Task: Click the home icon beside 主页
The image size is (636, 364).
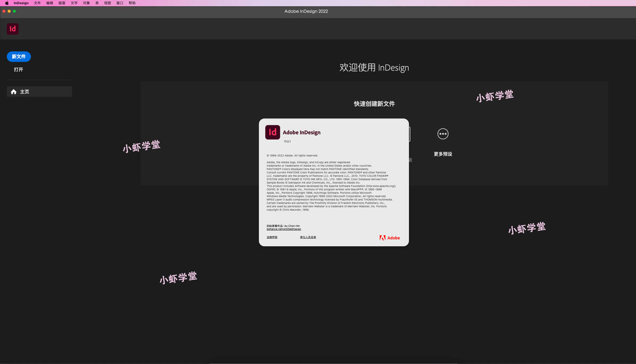Action: [13, 92]
